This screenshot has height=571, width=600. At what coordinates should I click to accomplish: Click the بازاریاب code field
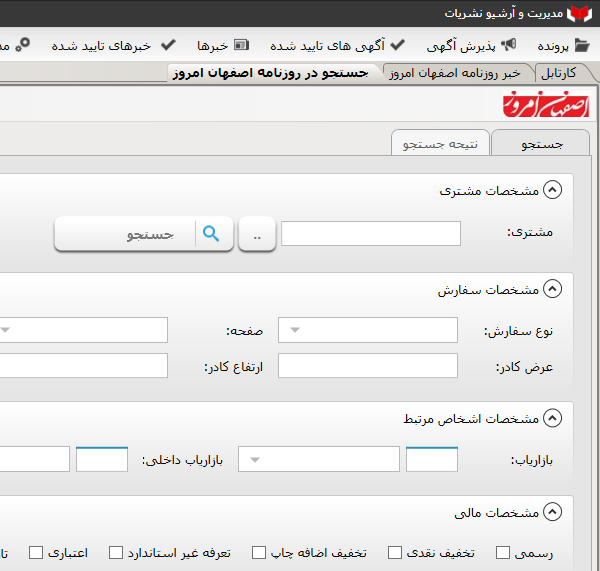click(x=432, y=459)
